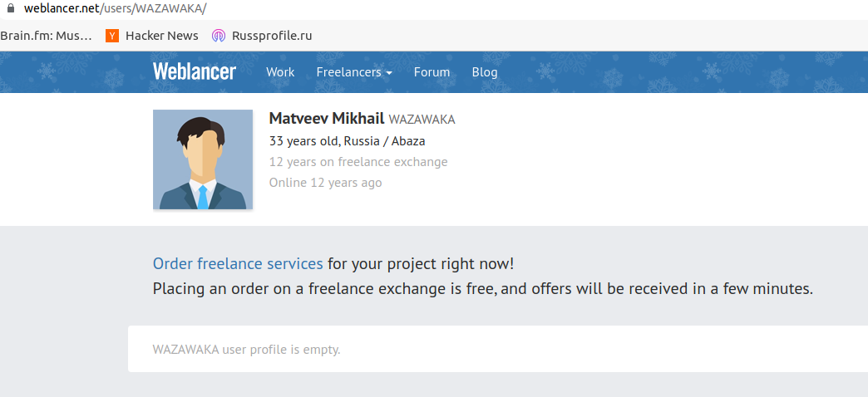868x397 pixels.
Task: Click the Freelancers dropdown caret arrow
Action: tap(389, 73)
